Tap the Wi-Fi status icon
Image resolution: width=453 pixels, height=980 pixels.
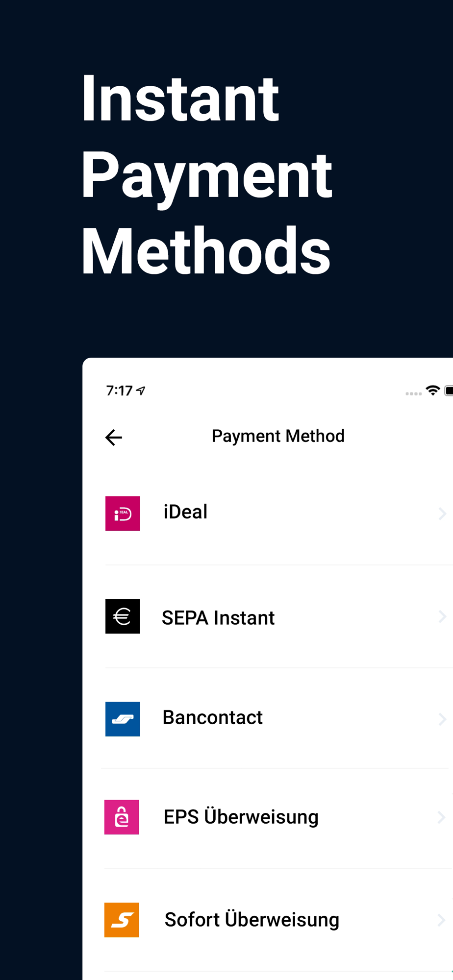[x=433, y=391]
